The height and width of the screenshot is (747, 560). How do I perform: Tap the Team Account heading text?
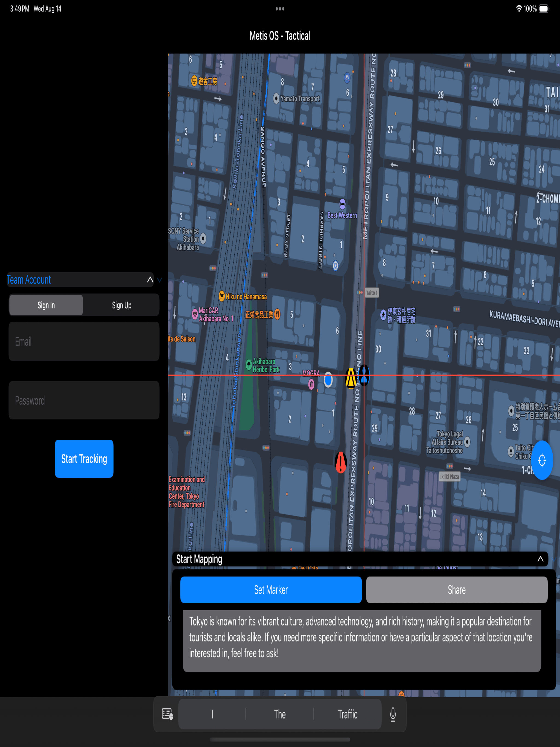point(29,280)
